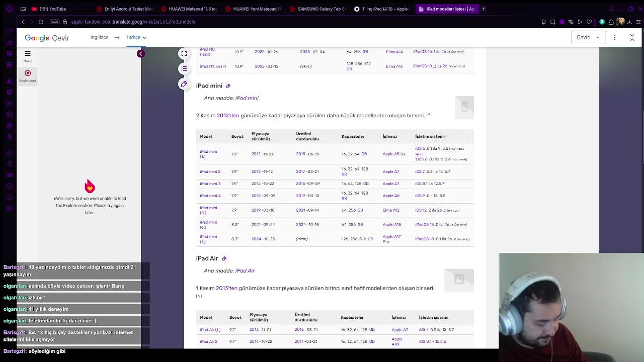Open the Türkçe target language dropdown

(136, 37)
